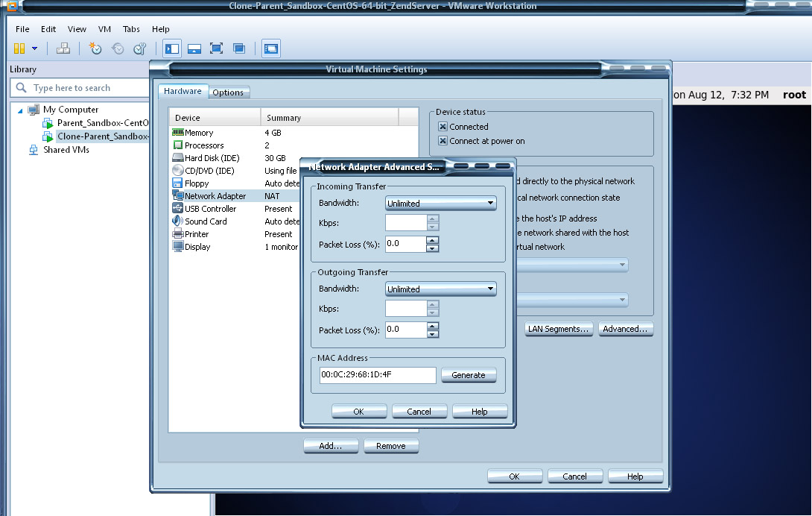Viewport: 812px width, 516px height.
Task: Click OK in Virtual Machine Settings
Action: tap(515, 476)
